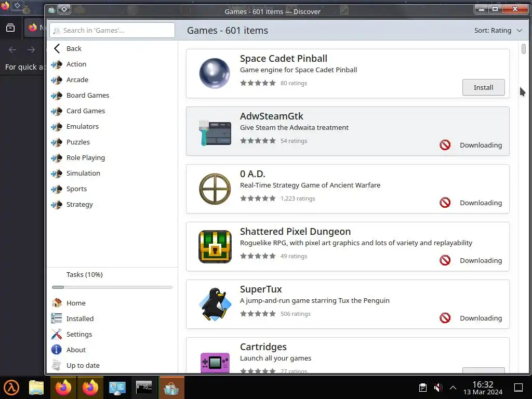Click the Card Games category icon
This screenshot has width=532, height=399.
(57, 111)
